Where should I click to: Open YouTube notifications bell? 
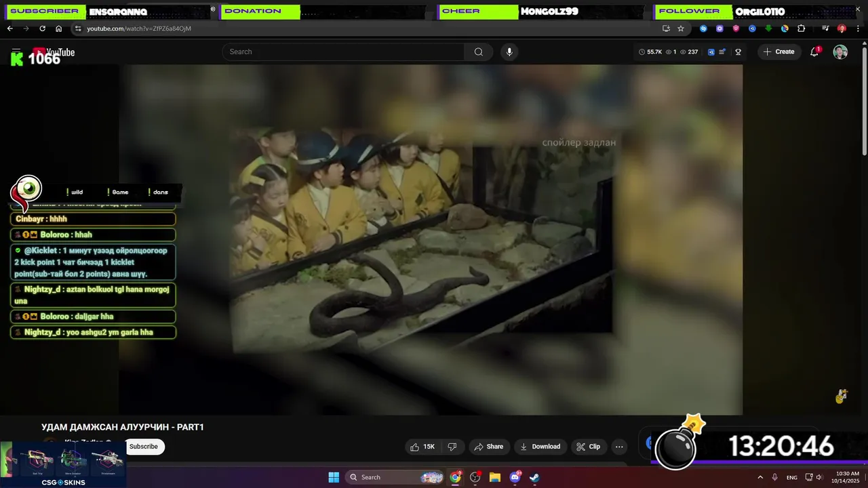(814, 52)
